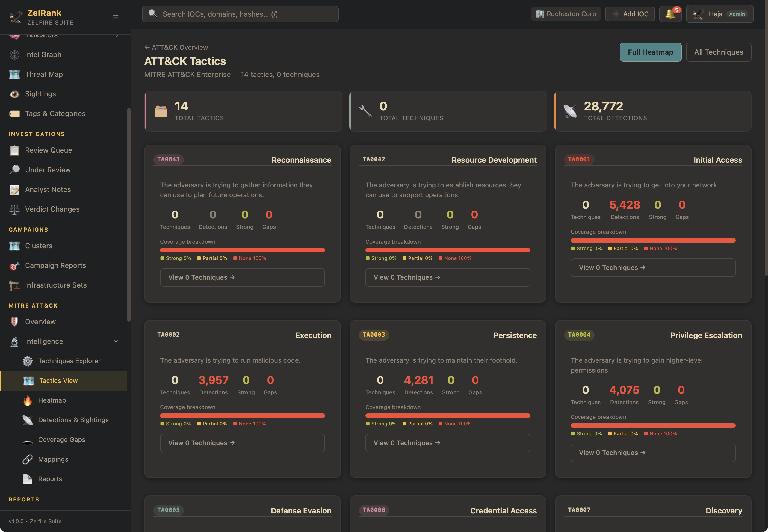Viewport: 768px width, 532px height.
Task: Open the Rocheston Corp organization selector
Action: [566, 14]
